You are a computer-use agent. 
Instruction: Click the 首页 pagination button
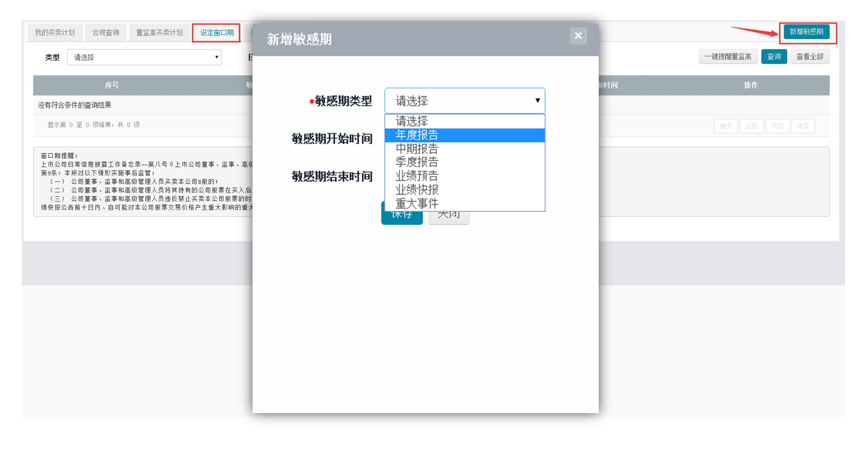click(x=726, y=127)
